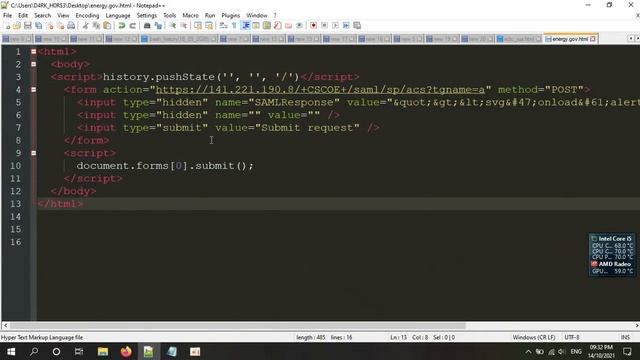Open the Macro menu
Viewport: 640px width, 360px height.
(x=190, y=16)
